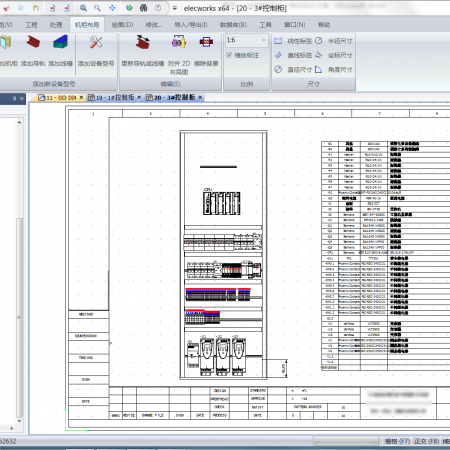Open the 修改 menu expander
450x450 pixels.
[154, 25]
